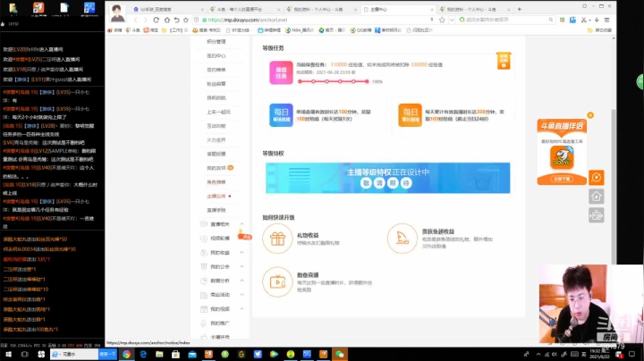Open 直播学院 in the sidebar
The height and width of the screenshot is (361, 644).
point(216,210)
